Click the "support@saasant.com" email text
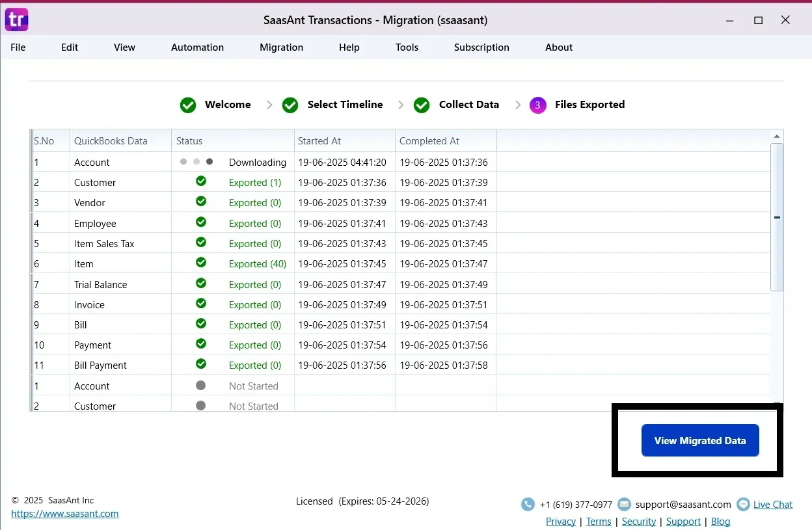812x530 pixels. 683,505
